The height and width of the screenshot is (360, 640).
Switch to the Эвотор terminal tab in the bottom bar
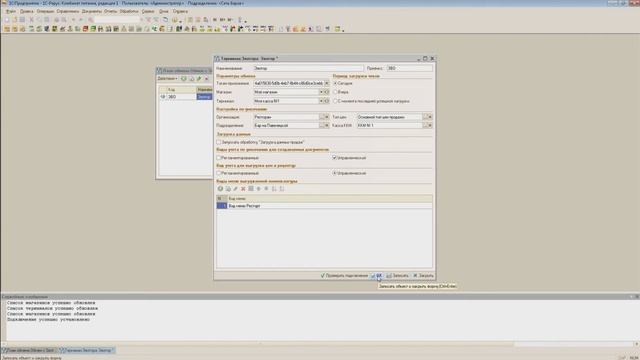coord(87,350)
